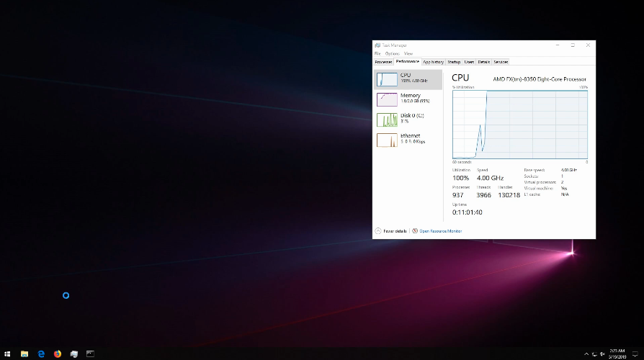Open the Task Manager taskbar icon
The height and width of the screenshot is (360, 644).
click(x=74, y=354)
